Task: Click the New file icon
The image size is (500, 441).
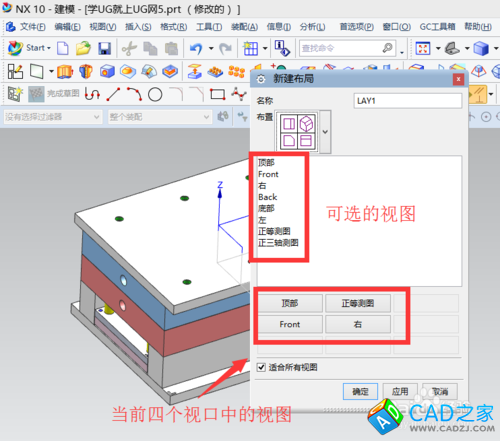Action: click(63, 48)
